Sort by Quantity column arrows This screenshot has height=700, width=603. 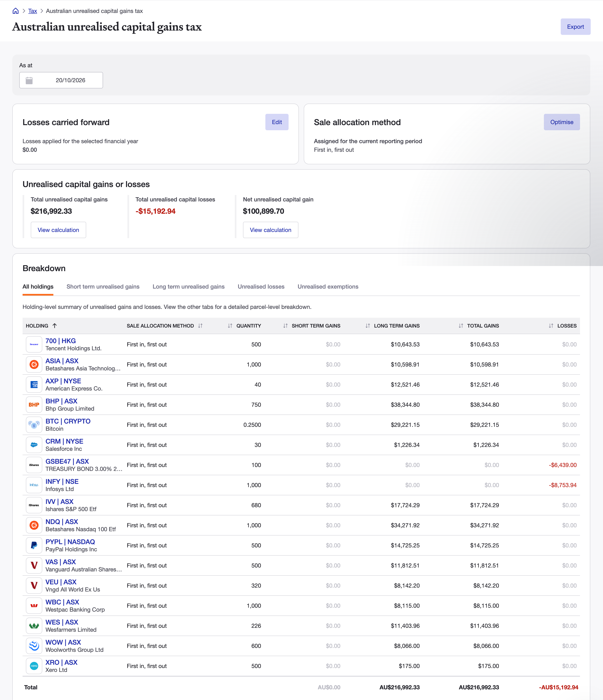(230, 326)
